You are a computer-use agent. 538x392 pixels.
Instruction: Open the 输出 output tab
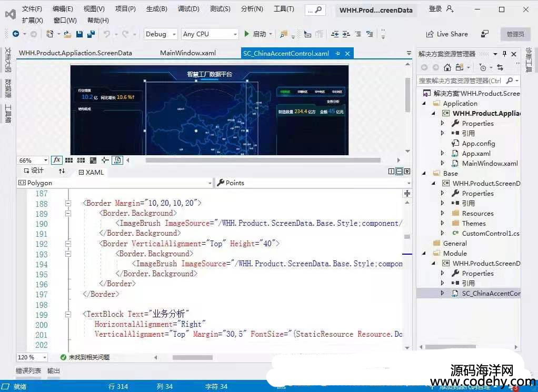[53, 371]
